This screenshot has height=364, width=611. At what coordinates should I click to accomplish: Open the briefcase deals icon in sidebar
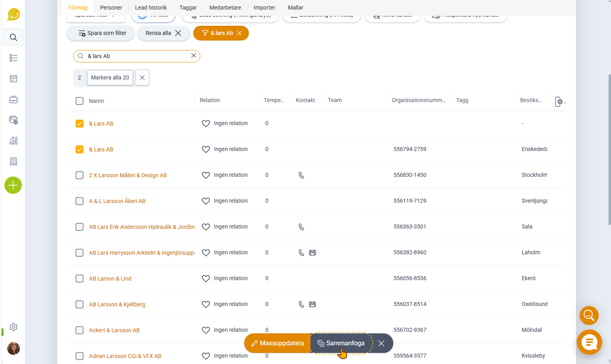point(14,99)
